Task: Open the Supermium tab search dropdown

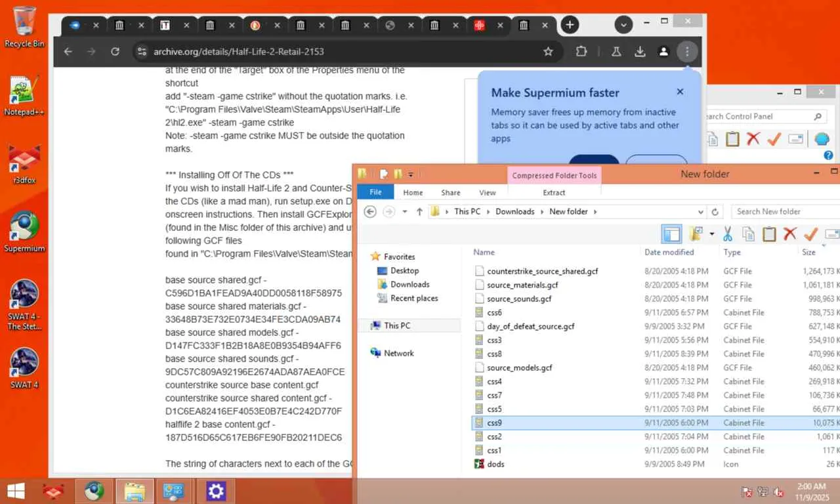Action: (623, 25)
